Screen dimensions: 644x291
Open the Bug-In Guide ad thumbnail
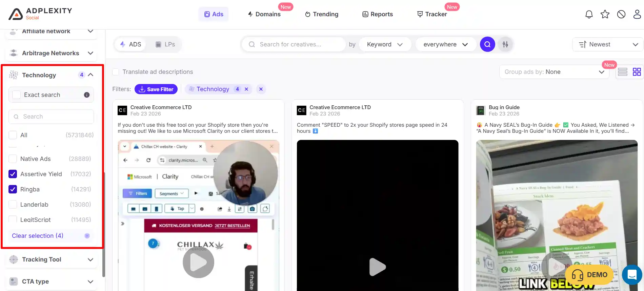click(557, 215)
